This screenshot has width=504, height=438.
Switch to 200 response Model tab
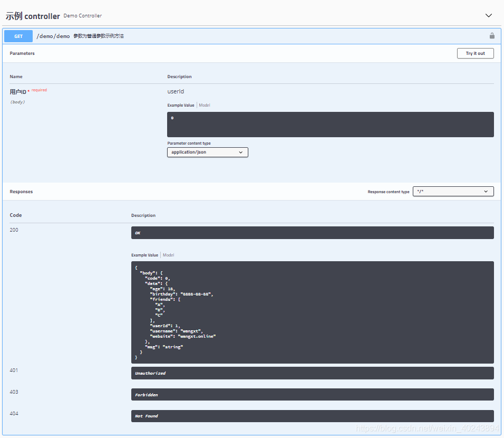click(x=168, y=255)
